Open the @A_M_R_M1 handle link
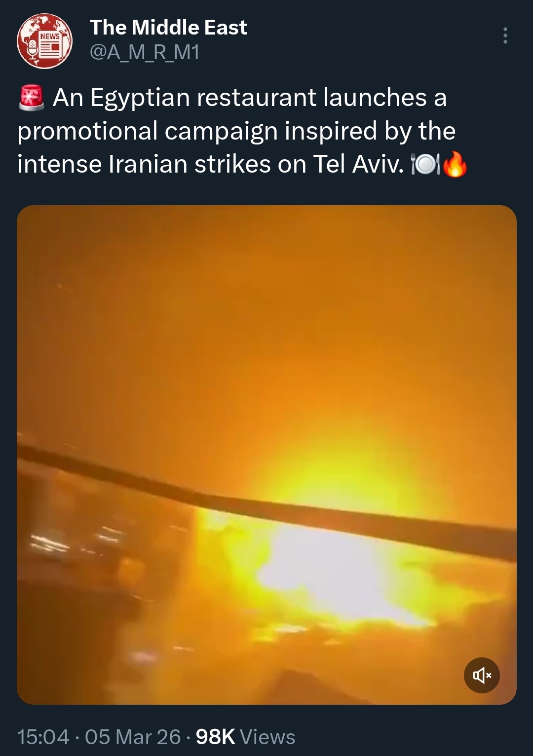 pyautogui.click(x=145, y=52)
